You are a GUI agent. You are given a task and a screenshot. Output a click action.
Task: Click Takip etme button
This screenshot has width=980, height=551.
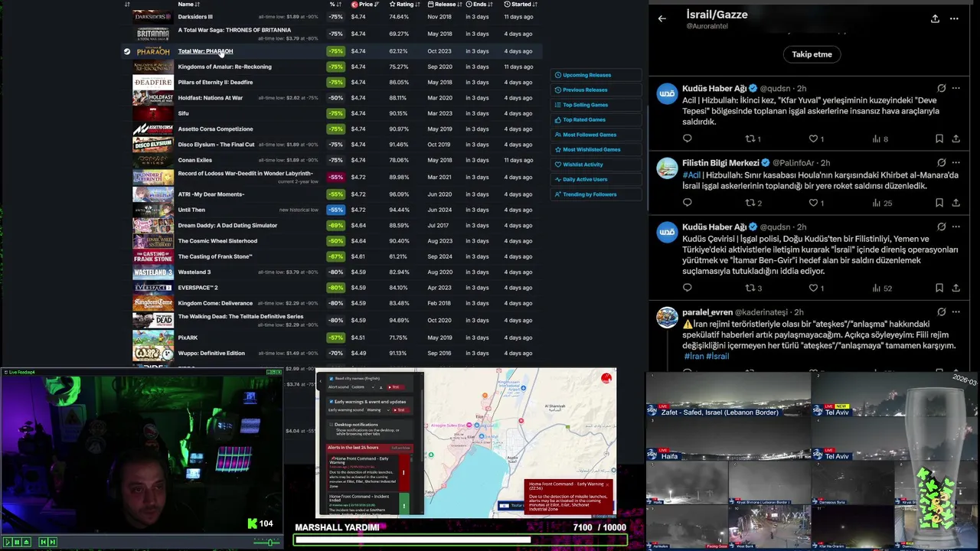pyautogui.click(x=812, y=54)
